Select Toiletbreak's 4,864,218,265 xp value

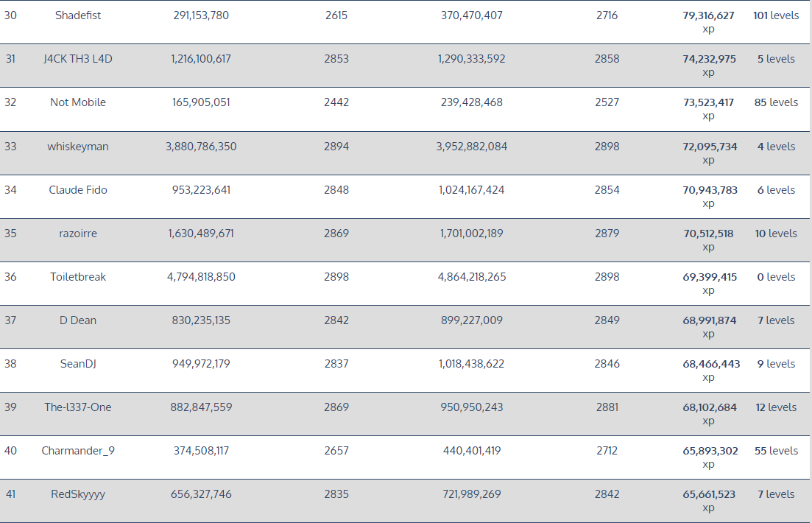[472, 277]
